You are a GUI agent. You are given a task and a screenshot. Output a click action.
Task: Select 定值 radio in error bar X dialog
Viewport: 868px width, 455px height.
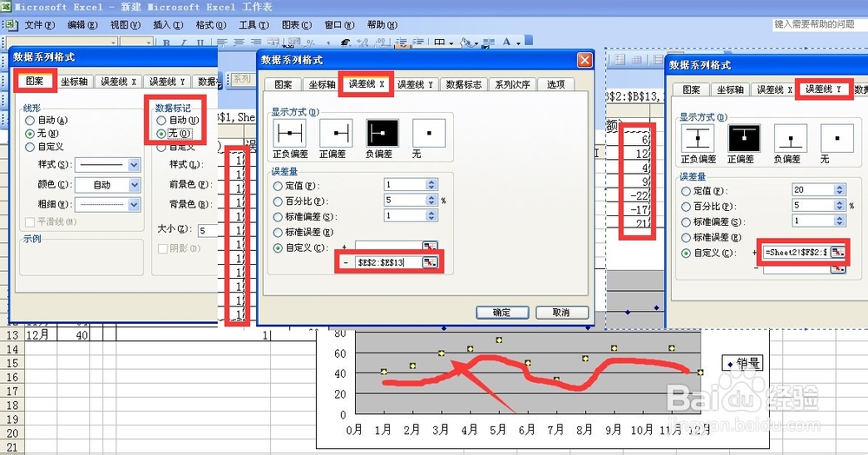pos(278,186)
